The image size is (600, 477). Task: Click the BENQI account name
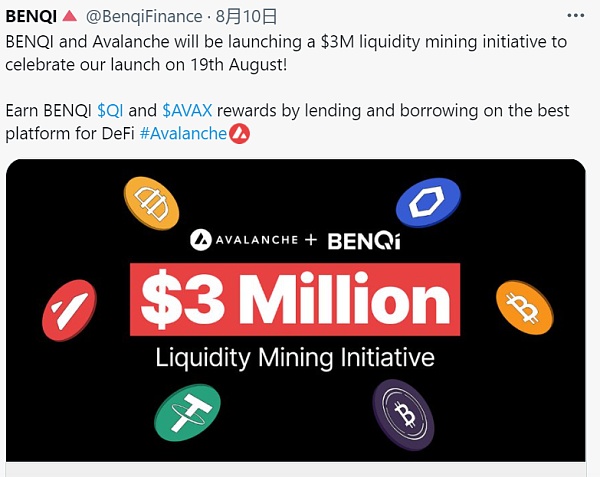[33, 17]
